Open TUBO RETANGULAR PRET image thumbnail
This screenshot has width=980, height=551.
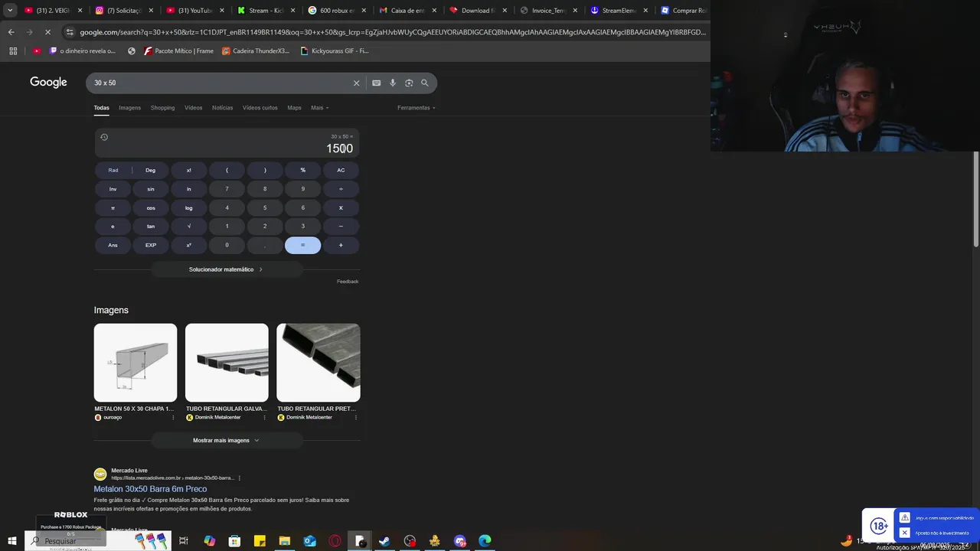[x=318, y=363]
